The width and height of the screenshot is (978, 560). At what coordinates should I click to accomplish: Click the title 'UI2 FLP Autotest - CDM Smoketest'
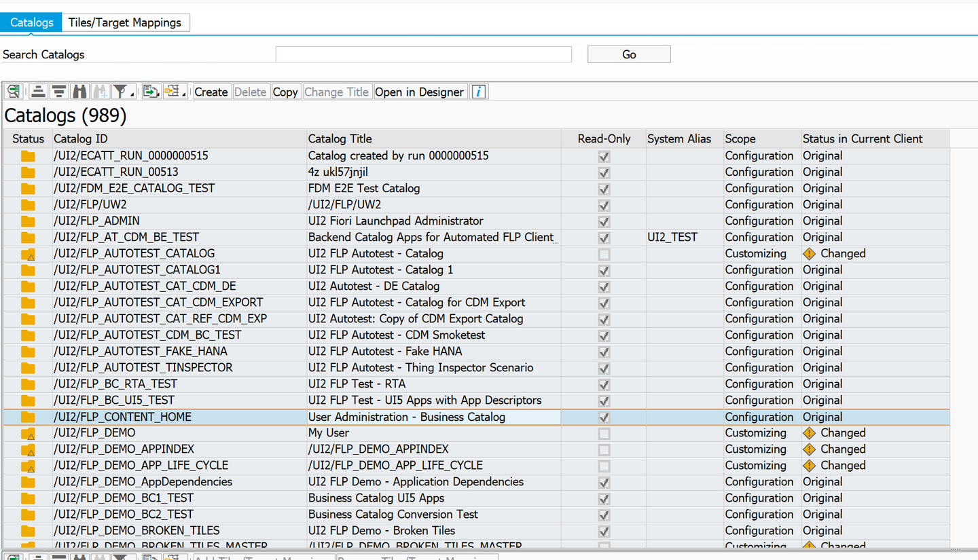click(x=397, y=335)
